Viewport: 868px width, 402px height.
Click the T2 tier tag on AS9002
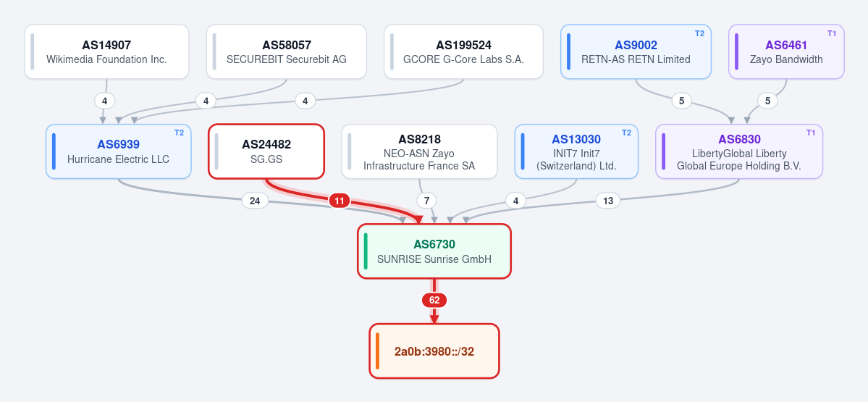click(700, 33)
